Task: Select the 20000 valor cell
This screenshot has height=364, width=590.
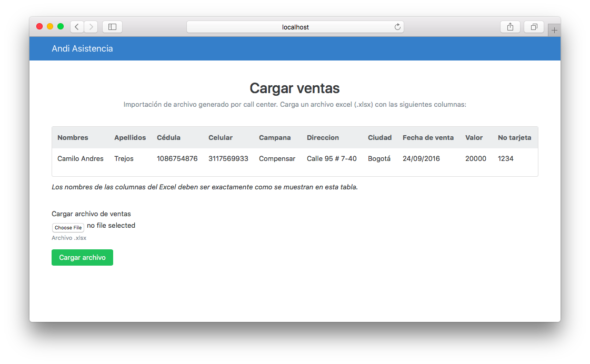Action: 476,159
